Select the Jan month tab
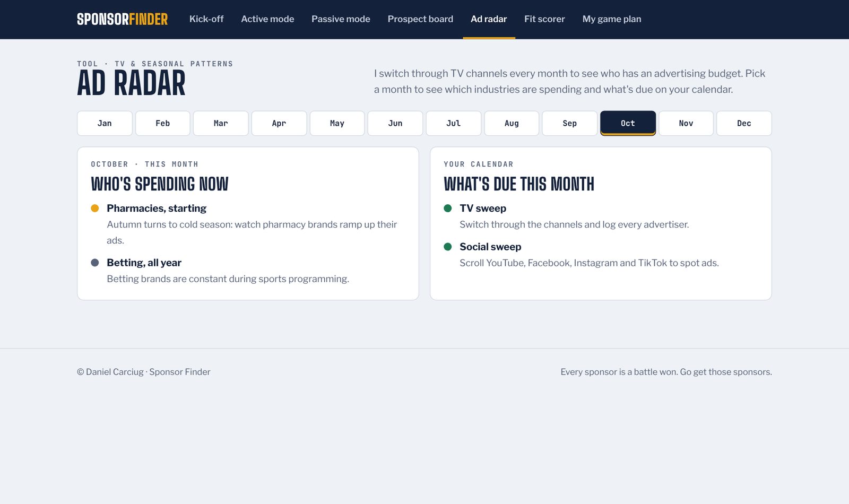849x504 pixels. tap(105, 123)
